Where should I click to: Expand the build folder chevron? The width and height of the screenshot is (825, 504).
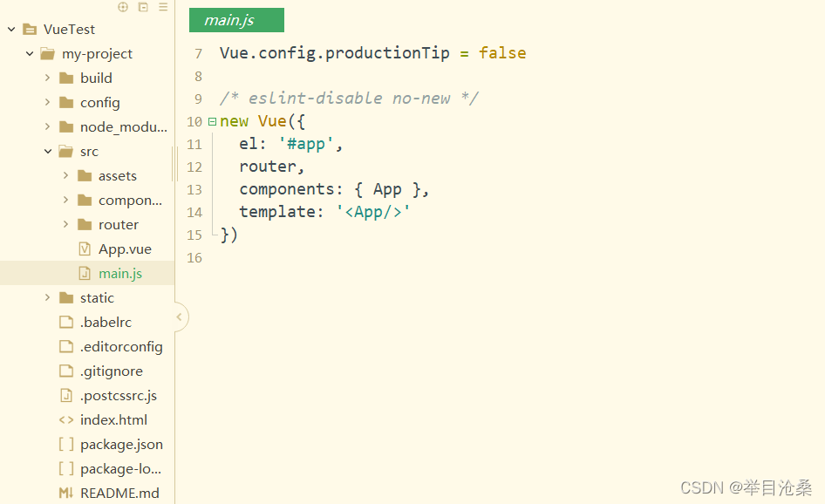(x=47, y=78)
